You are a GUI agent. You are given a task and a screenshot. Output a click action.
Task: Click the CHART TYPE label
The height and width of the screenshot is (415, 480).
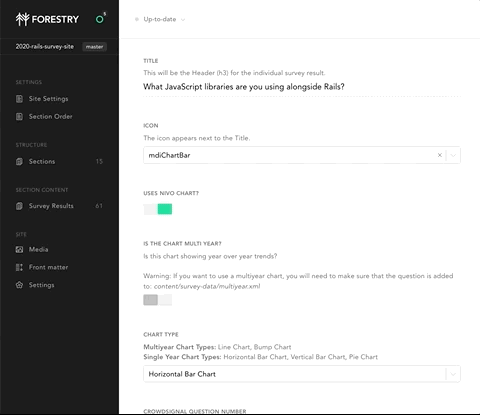(x=161, y=334)
